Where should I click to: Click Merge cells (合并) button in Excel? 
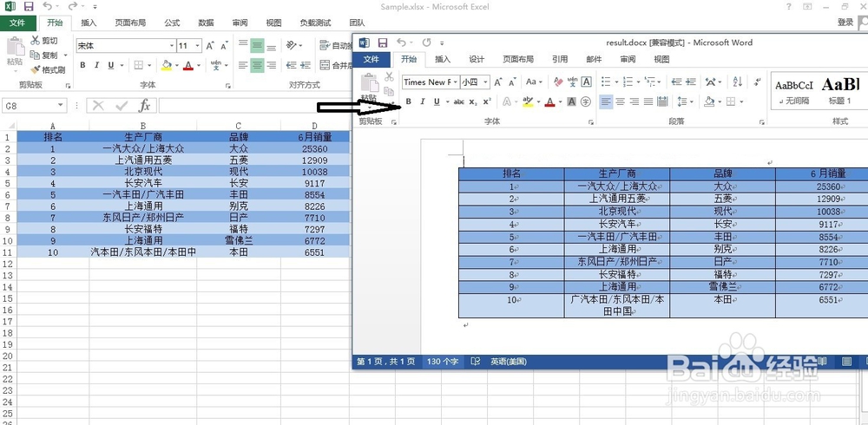(336, 65)
